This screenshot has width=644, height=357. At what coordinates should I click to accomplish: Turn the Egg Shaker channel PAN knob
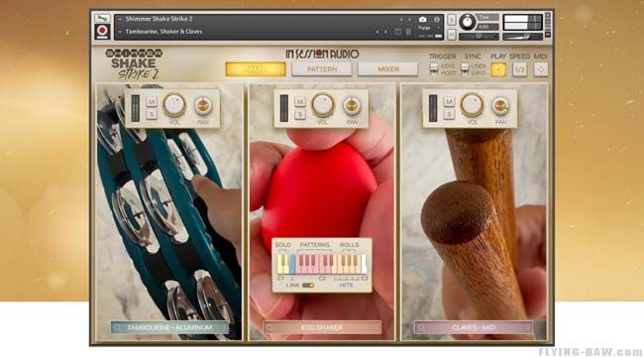(x=352, y=106)
